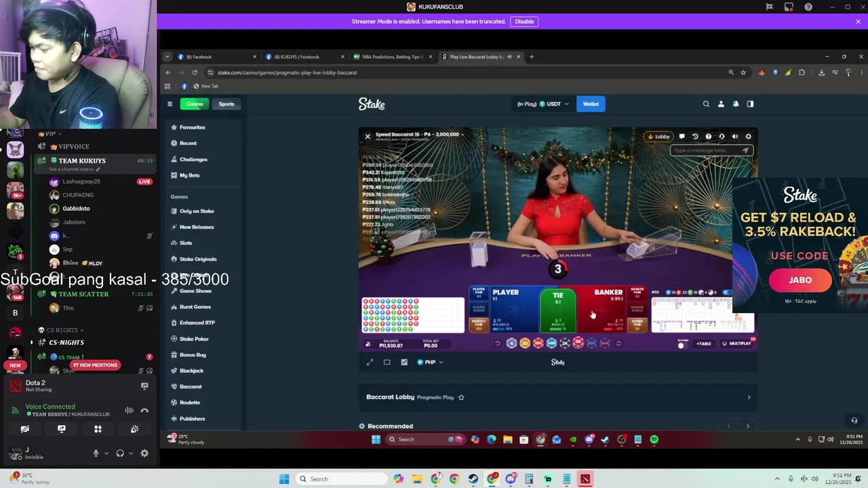Open the game help question-mark icon
Image resolution: width=868 pixels, height=488 pixels.
coord(709,136)
